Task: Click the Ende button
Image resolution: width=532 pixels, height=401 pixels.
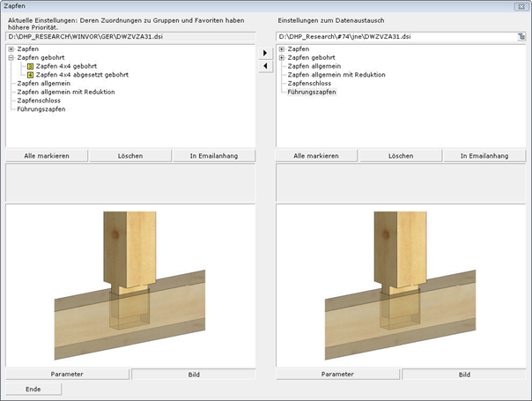Action: pyautogui.click(x=33, y=389)
